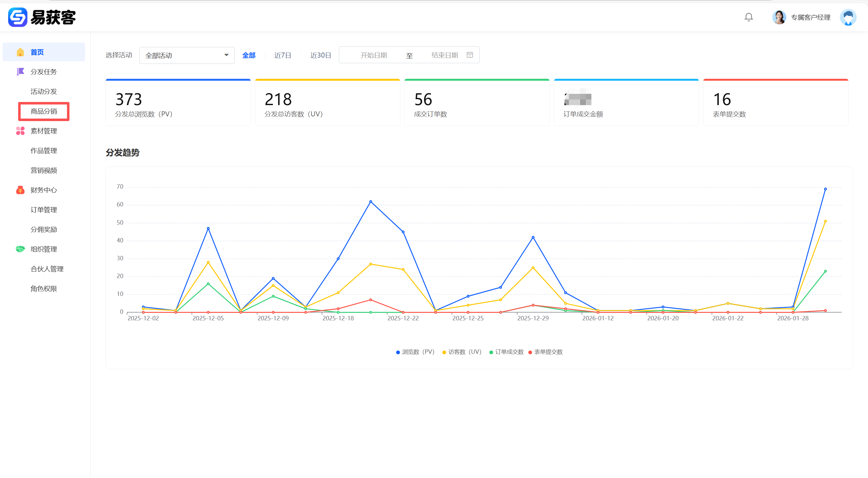
Task: Hide 订单成交数 series via legend
Action: [x=509, y=352]
